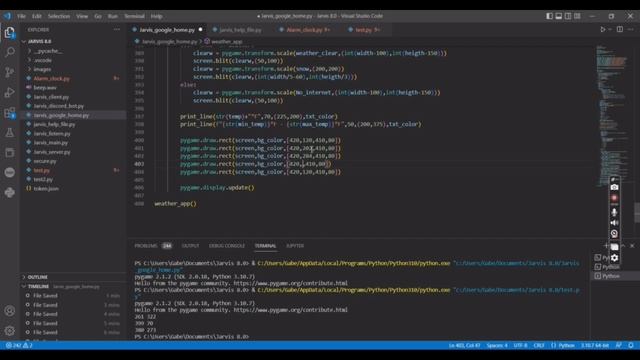
Task: Open the Testing flask view
Action: point(9,133)
